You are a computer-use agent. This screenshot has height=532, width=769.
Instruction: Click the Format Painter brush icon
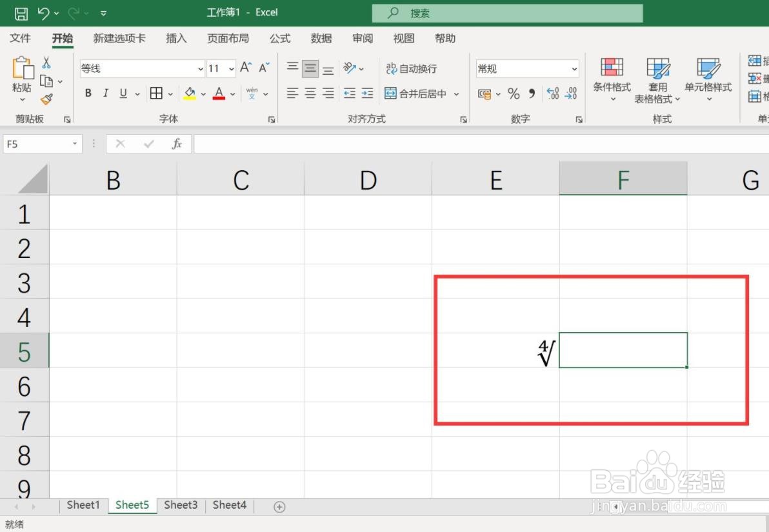pos(46,99)
